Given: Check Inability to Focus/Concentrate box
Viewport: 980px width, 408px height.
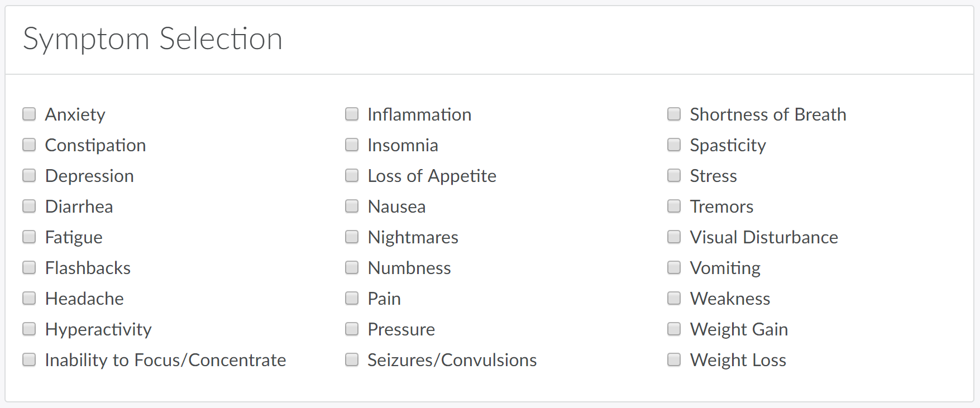Looking at the screenshot, I should coord(29,360).
